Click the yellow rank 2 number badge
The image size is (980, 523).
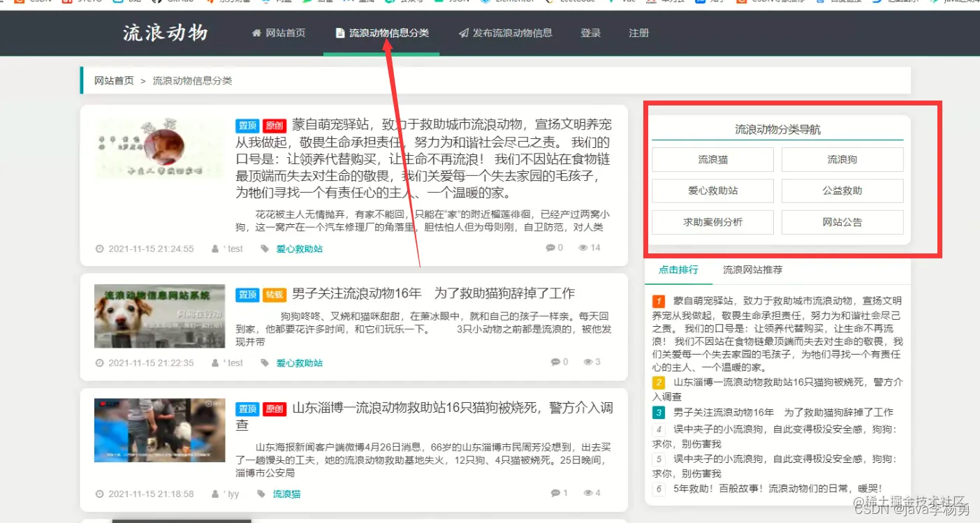coord(658,383)
